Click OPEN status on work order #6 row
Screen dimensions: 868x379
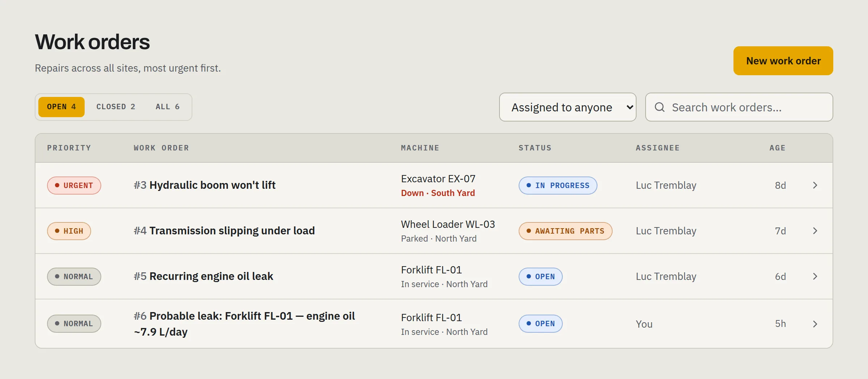click(x=541, y=324)
